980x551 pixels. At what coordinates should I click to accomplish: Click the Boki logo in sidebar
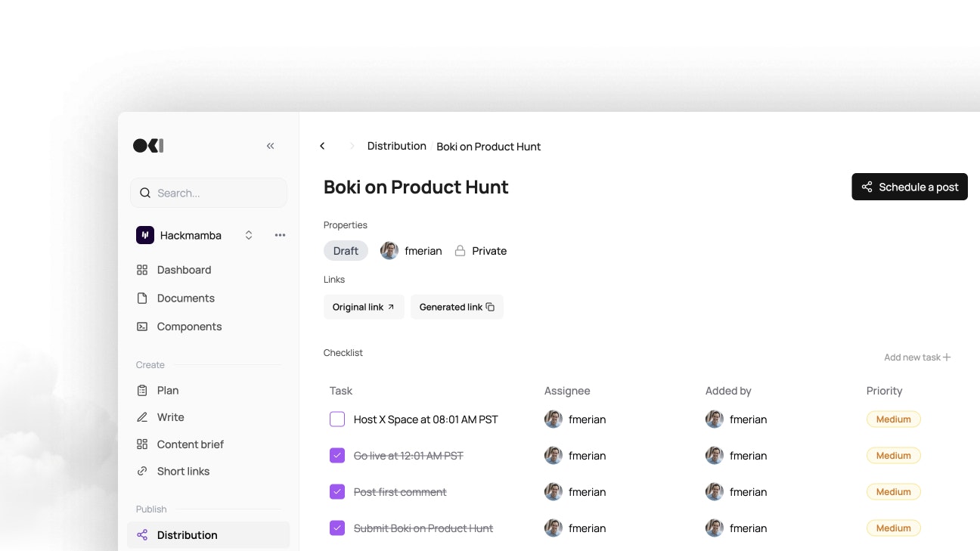pyautogui.click(x=148, y=146)
